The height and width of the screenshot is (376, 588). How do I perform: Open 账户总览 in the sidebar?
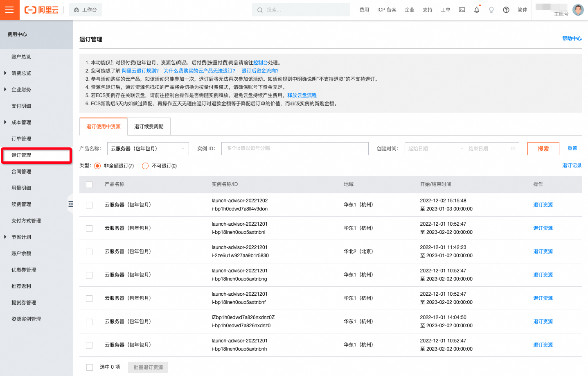pyautogui.click(x=21, y=57)
